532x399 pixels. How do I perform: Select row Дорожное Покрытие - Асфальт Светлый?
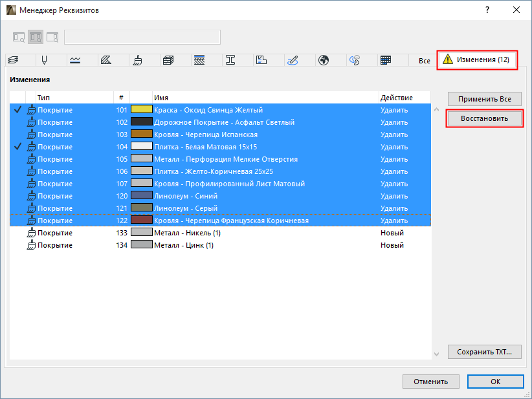[220, 122]
